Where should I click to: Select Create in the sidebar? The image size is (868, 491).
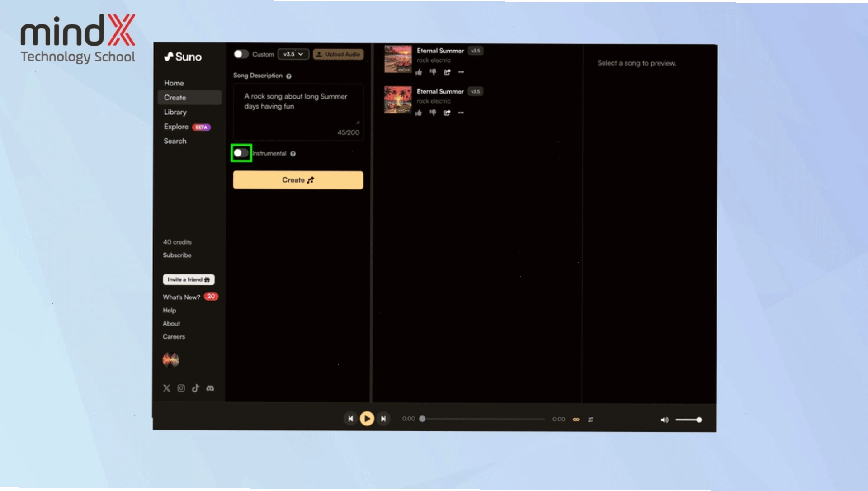pos(189,98)
